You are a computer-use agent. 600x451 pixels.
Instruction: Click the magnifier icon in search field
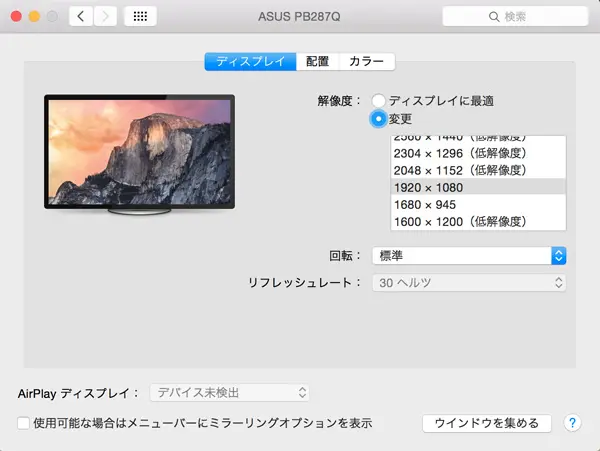(x=494, y=16)
